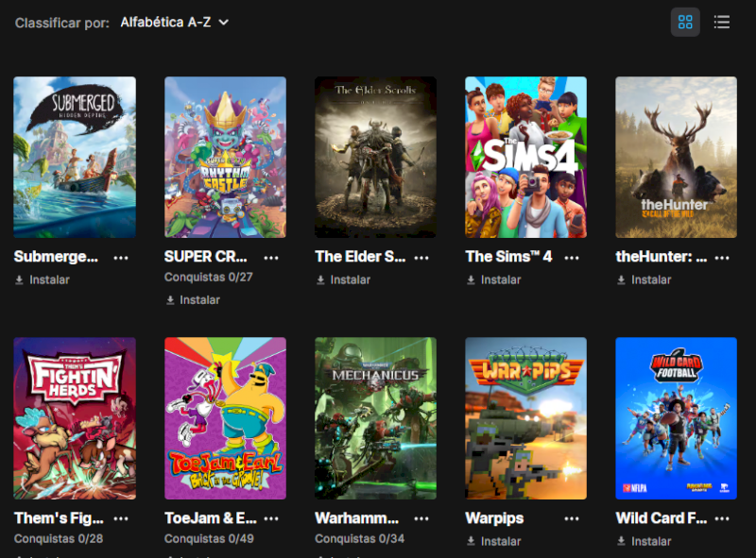Install Wild Card Football
756x558 pixels.
click(644, 542)
